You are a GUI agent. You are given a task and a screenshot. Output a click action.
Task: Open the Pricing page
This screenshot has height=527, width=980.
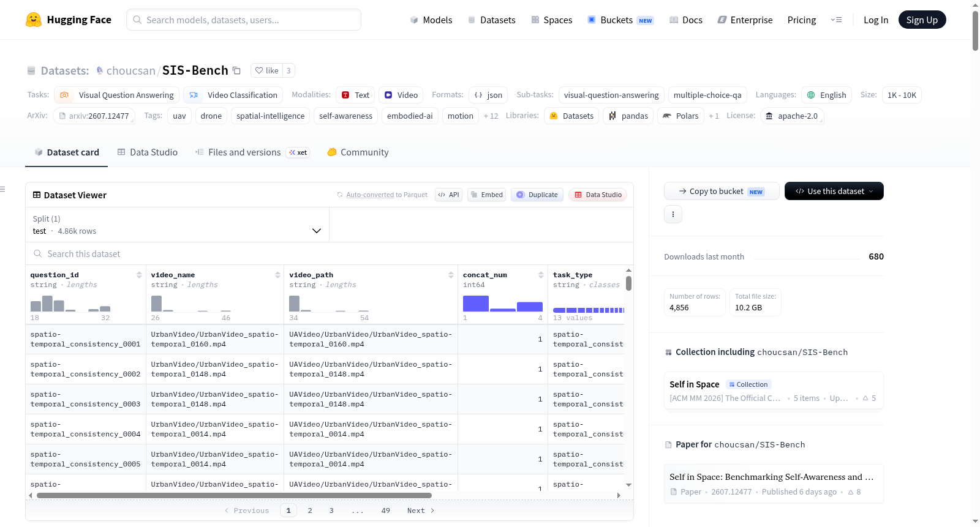coord(802,20)
